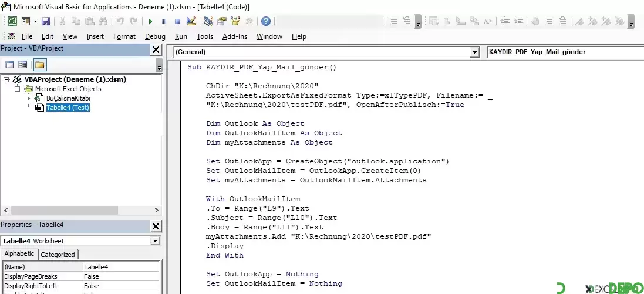Click the Reset stop square icon
Screen dimensions: 644x294
pos(177,21)
